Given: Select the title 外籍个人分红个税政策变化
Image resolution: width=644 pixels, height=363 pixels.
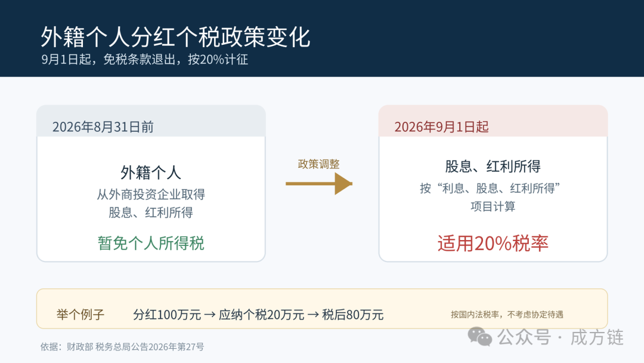Looking at the screenshot, I should tap(175, 37).
